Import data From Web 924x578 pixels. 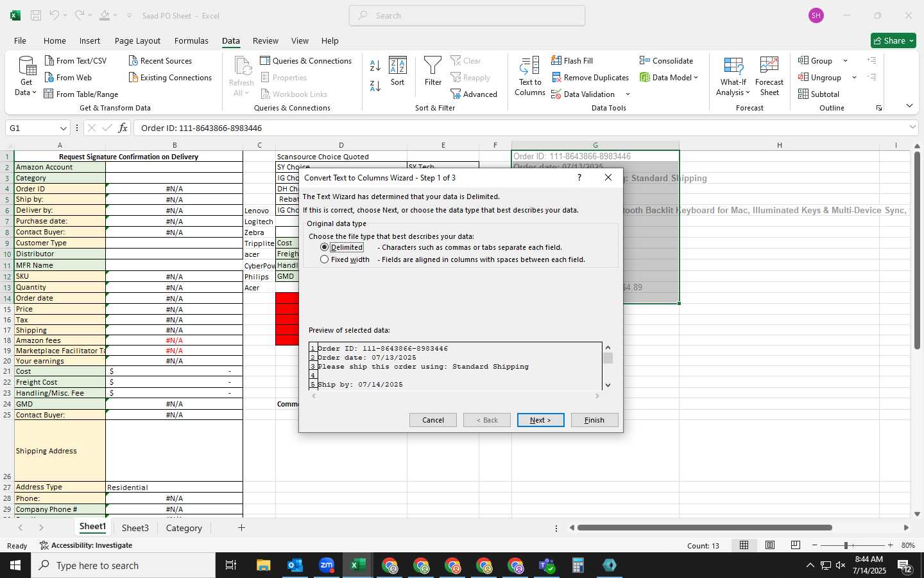coord(68,77)
